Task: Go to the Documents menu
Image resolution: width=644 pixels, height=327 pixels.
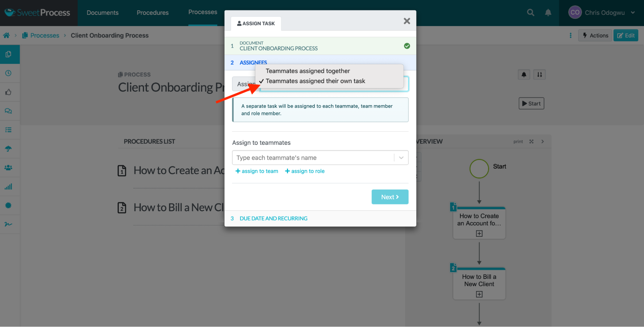Action: tap(102, 13)
